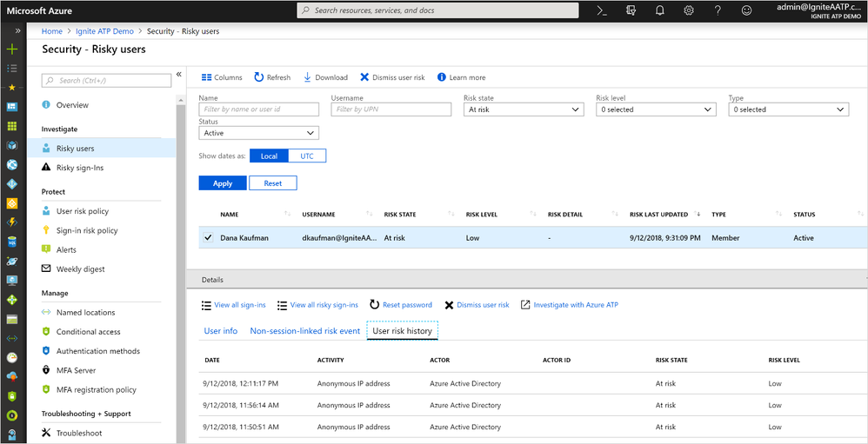The image size is (868, 444).
Task: Switch date display to UTC
Action: point(307,156)
